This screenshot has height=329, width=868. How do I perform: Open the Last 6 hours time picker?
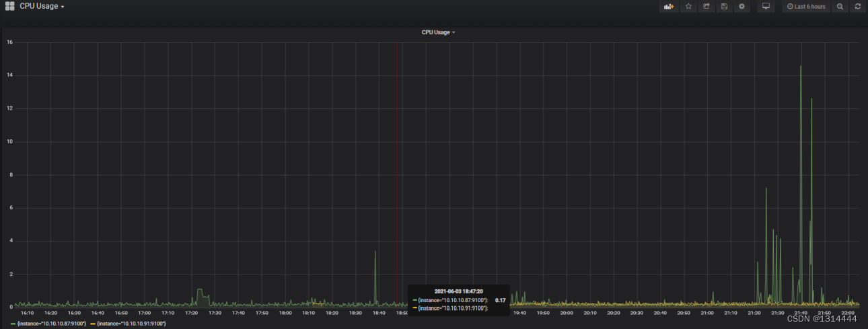coord(806,6)
